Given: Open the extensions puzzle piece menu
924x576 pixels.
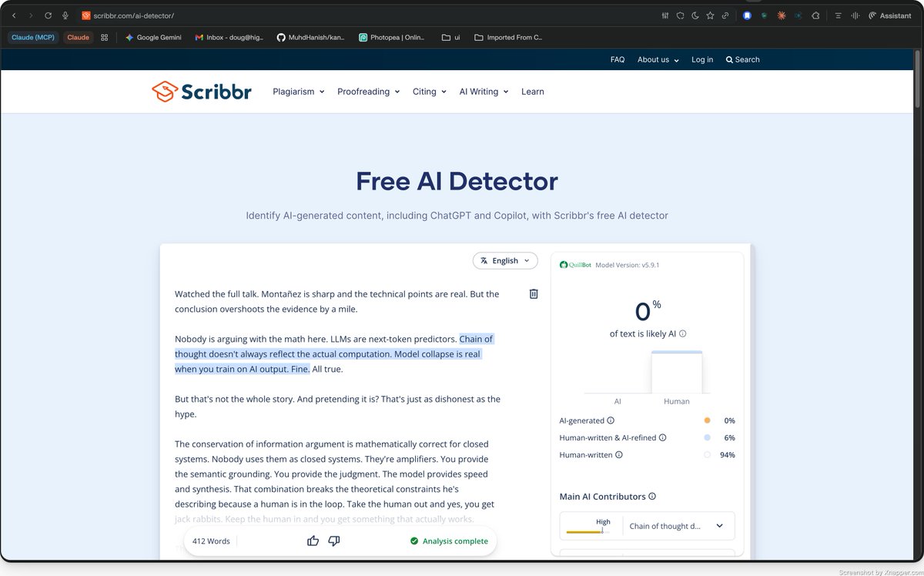Looking at the screenshot, I should (x=815, y=15).
